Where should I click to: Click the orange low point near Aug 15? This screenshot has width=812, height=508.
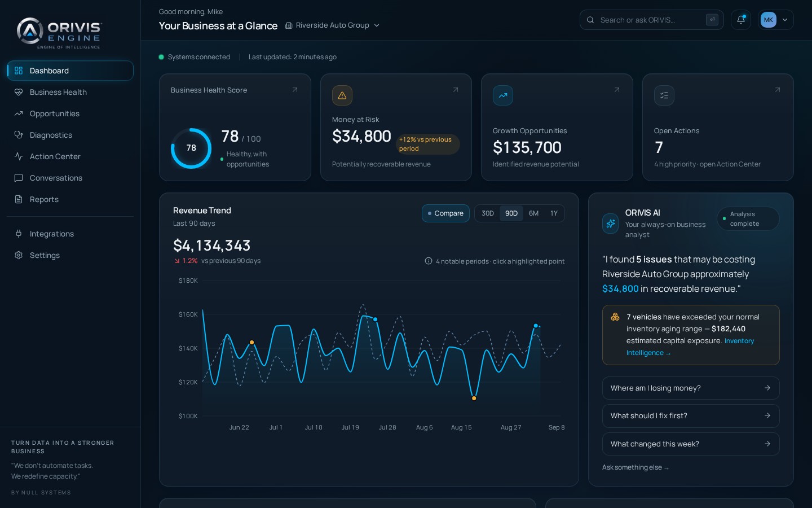[474, 398]
